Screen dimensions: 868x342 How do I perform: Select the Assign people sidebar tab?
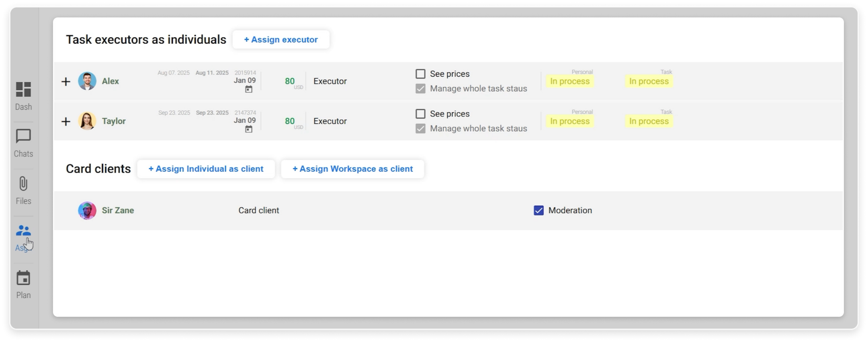pyautogui.click(x=23, y=231)
